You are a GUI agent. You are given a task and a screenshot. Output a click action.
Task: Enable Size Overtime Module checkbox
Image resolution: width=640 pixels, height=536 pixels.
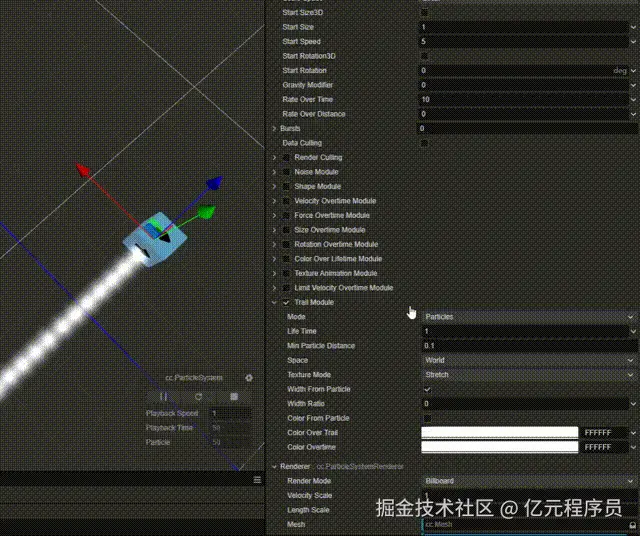(286, 230)
